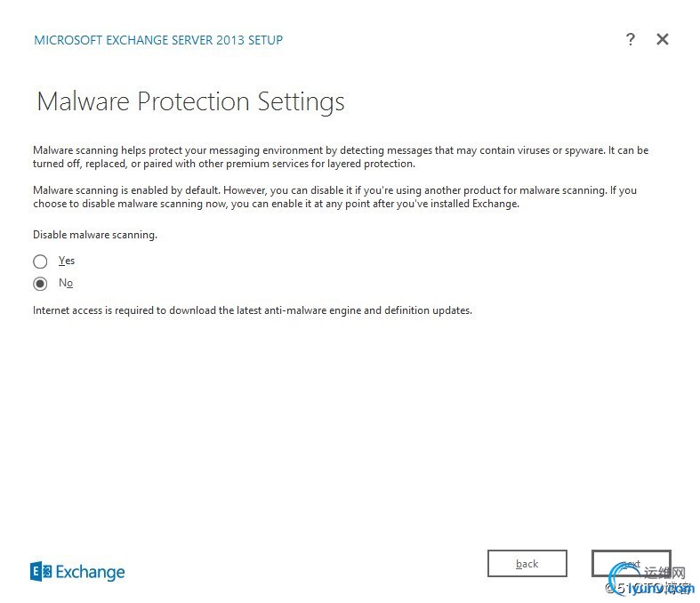This screenshot has width=700, height=603.
Task: Click the blue Exchange logo icon
Action: click(x=41, y=572)
